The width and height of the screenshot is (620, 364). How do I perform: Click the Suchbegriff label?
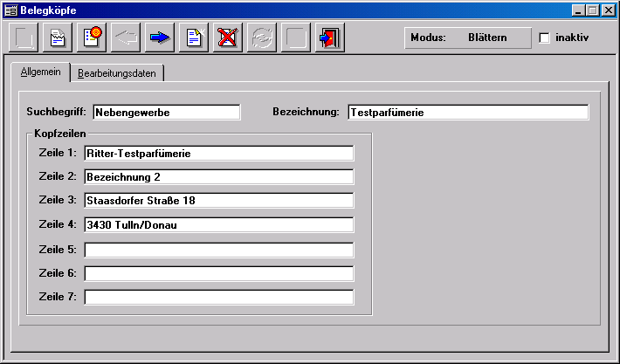coord(56,112)
